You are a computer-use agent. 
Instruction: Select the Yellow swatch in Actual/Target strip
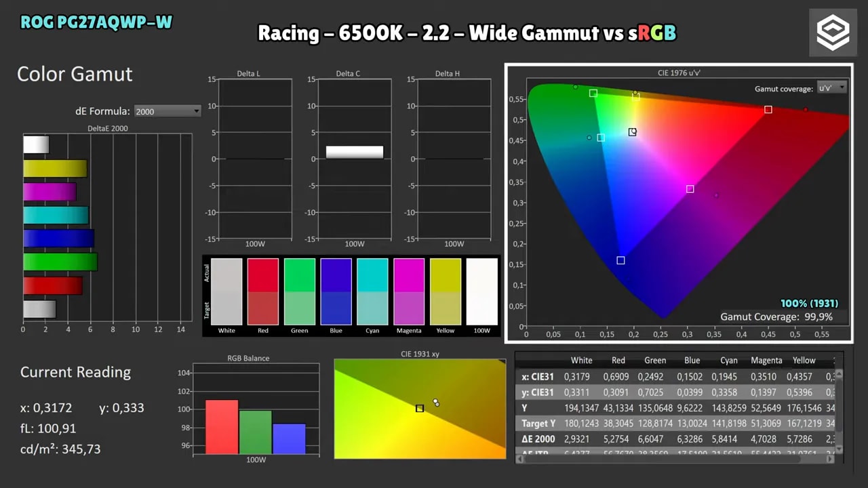pyautogui.click(x=446, y=291)
